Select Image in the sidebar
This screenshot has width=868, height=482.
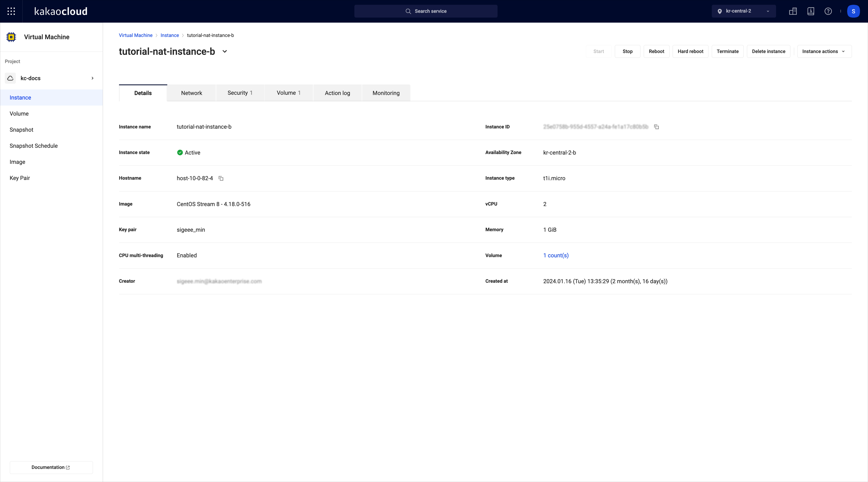(51, 162)
